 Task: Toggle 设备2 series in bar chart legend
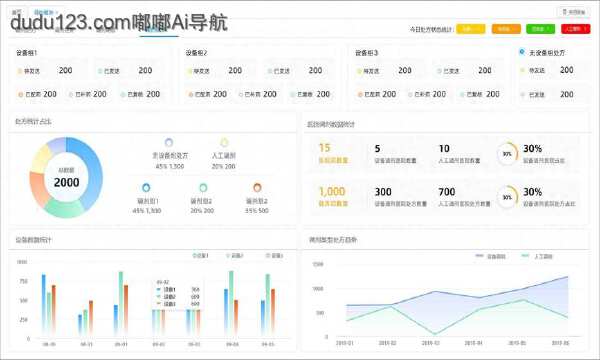coord(234,256)
